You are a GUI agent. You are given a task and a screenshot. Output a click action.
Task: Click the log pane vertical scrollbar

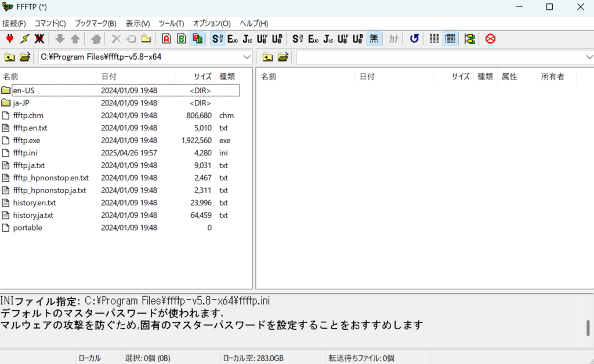coord(588,327)
